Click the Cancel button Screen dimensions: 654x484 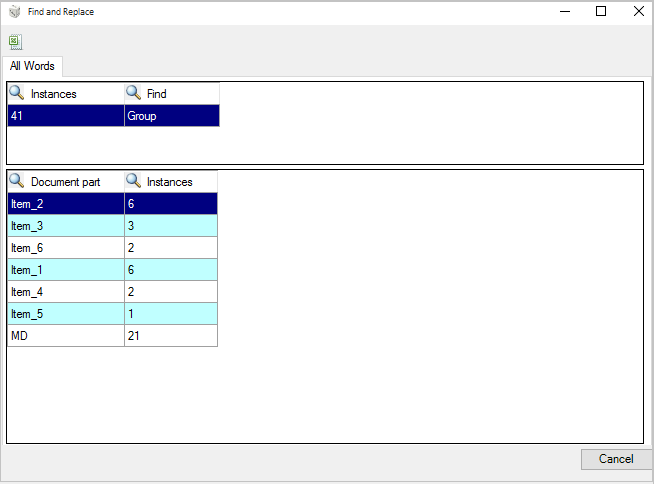pyautogui.click(x=616, y=459)
